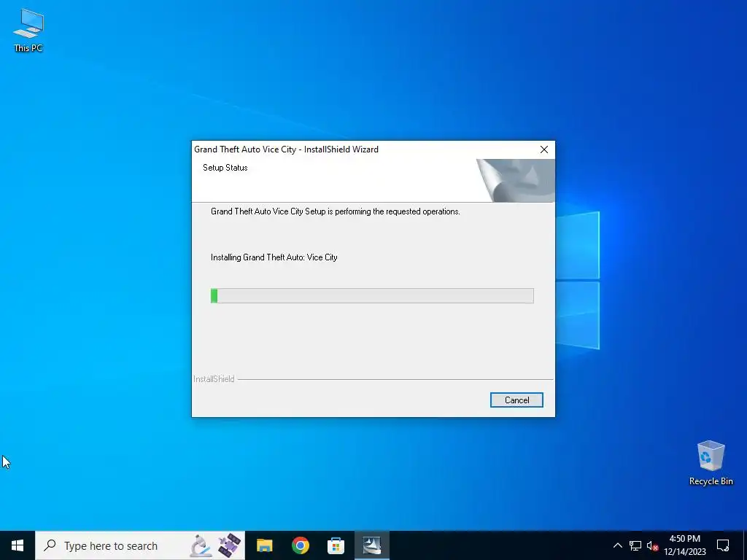The image size is (747, 560).
Task: Click the muted volume tray icon
Action: tap(652, 545)
